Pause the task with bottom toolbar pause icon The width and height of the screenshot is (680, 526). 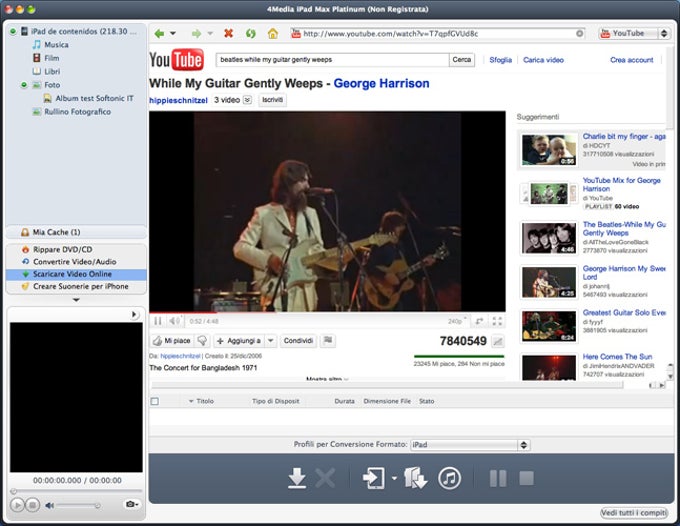pyautogui.click(x=498, y=478)
